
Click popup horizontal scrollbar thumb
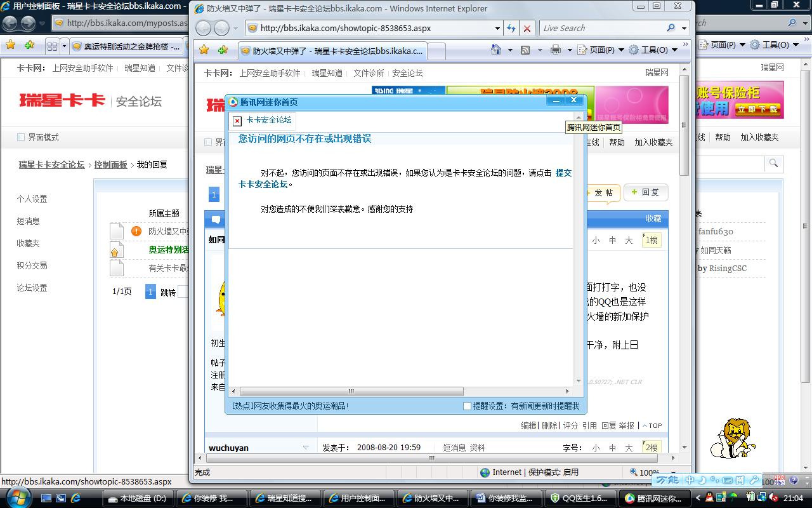point(351,391)
